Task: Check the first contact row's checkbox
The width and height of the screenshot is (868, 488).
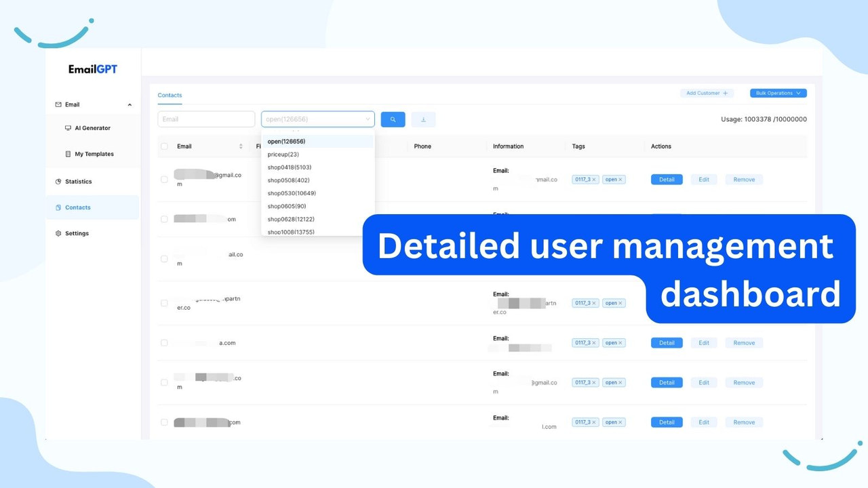Action: [x=163, y=179]
